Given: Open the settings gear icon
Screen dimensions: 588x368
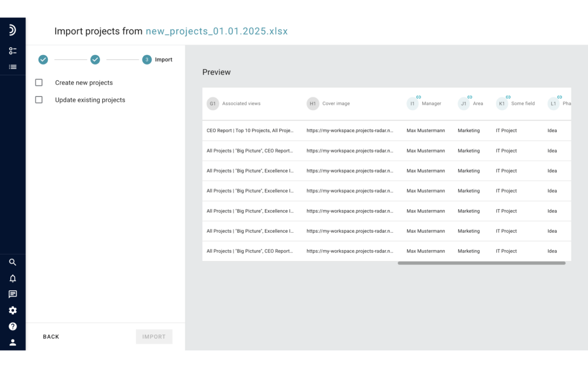Looking at the screenshot, I should pos(12,310).
